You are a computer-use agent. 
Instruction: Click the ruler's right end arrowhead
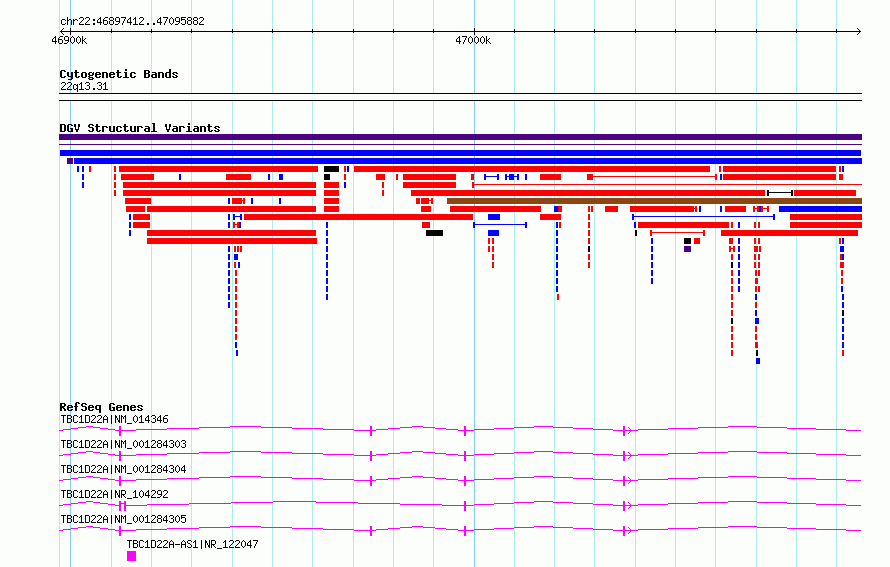pos(858,31)
